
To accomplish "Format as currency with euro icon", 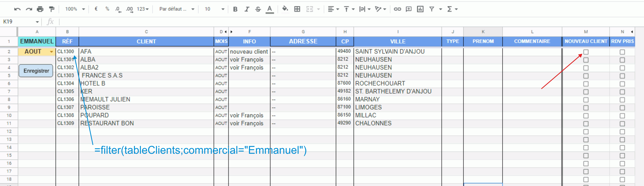I will (96, 9).
